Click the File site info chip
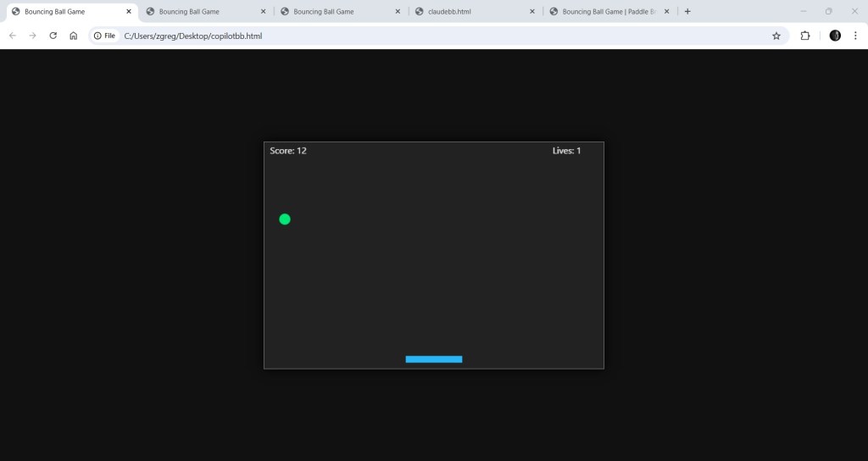The image size is (868, 461). point(105,36)
